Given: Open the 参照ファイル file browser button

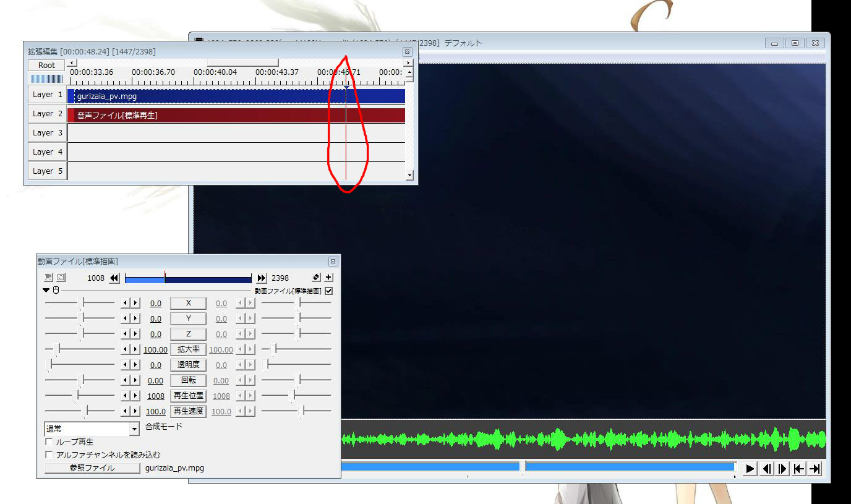Looking at the screenshot, I should point(92,468).
